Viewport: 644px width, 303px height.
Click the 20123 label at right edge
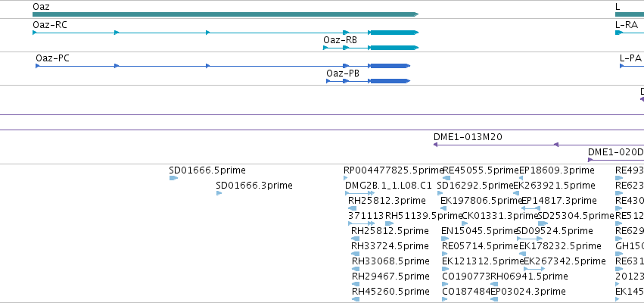630,276
